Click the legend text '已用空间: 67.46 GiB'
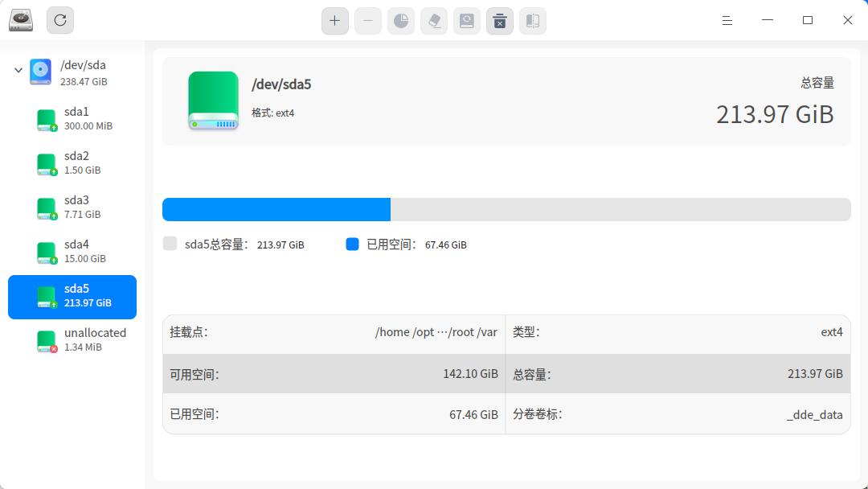 coord(417,244)
